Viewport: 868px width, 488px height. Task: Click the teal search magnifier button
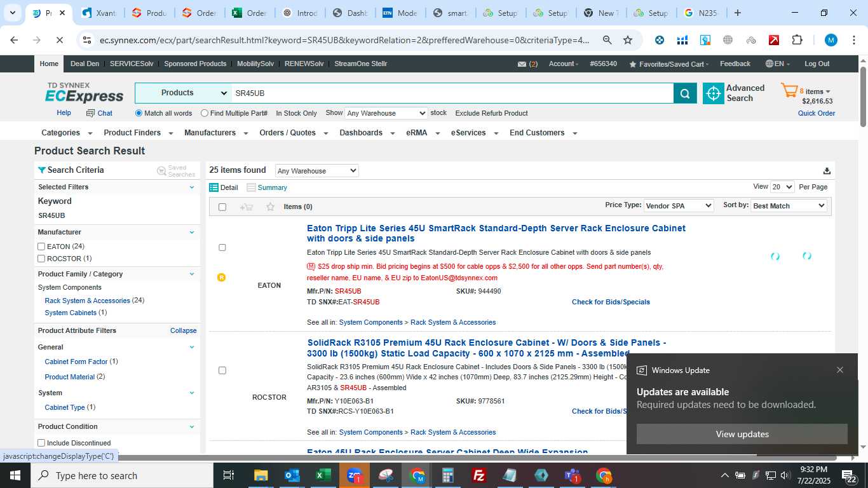click(x=685, y=93)
